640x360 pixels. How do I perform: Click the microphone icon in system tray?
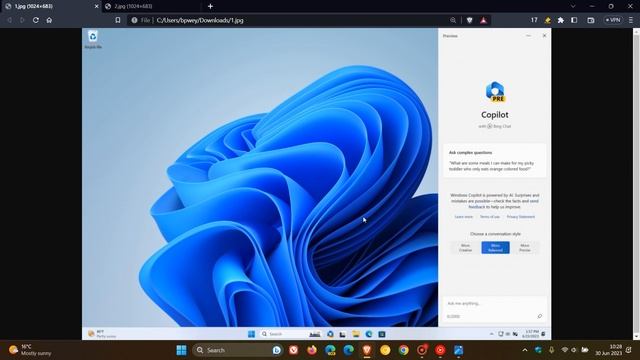pyautogui.click(x=551, y=350)
